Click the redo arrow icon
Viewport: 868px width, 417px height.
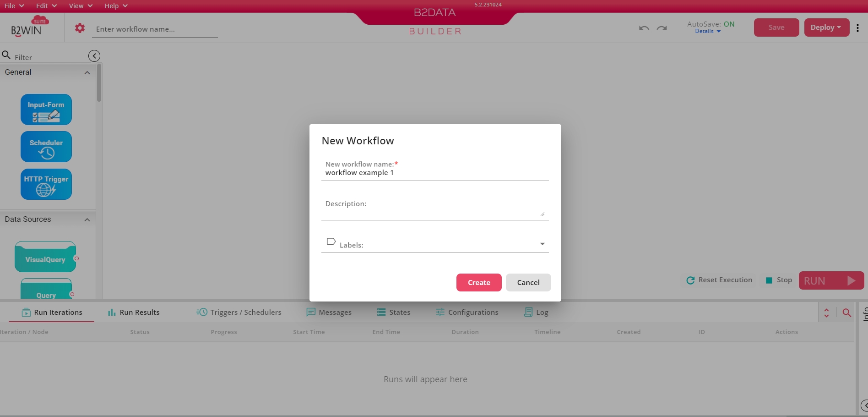[662, 28]
